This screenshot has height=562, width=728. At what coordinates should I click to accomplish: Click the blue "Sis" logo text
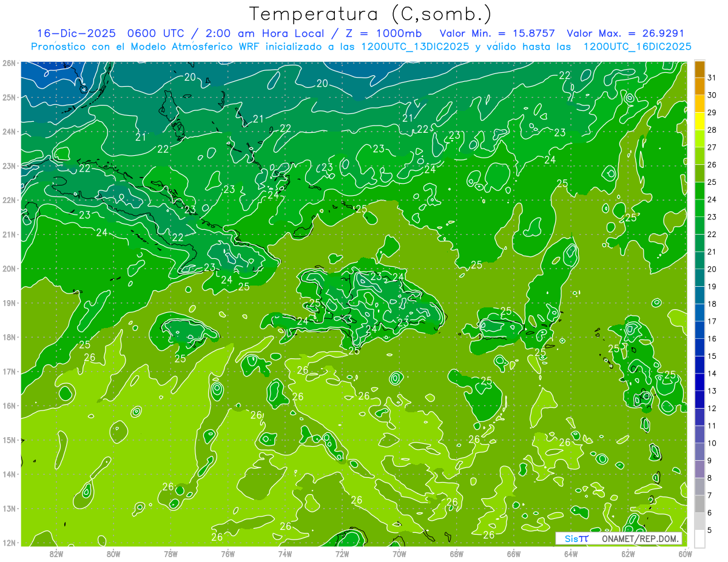point(571,538)
